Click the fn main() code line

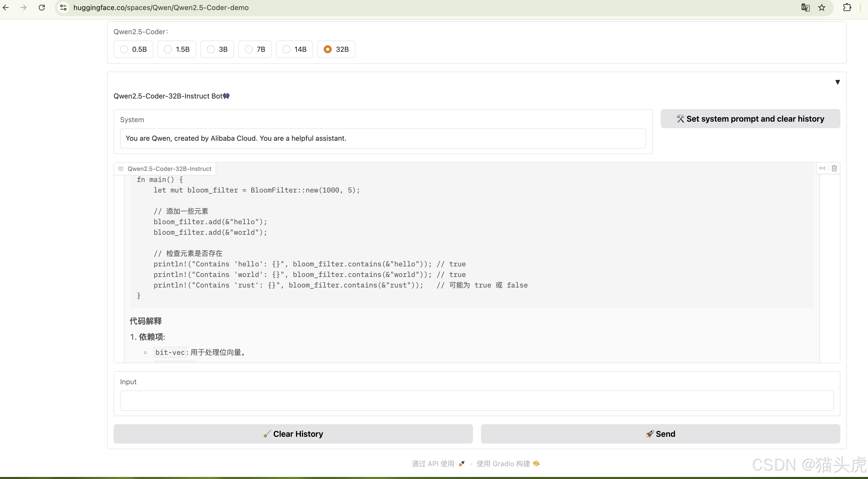[160, 180]
